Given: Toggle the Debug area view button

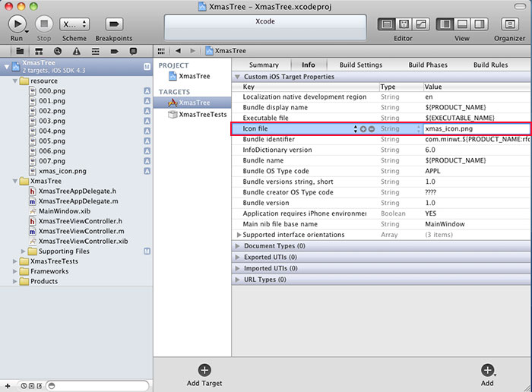Looking at the screenshot, I should click(462, 24).
